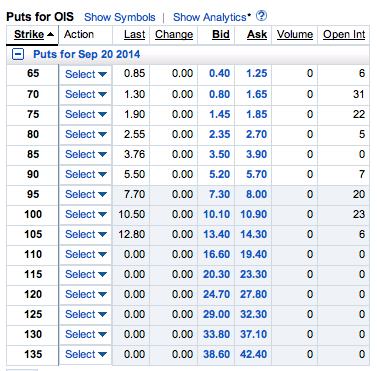The image size is (377, 371).
Task: Open the help question mark icon
Action: point(262,16)
